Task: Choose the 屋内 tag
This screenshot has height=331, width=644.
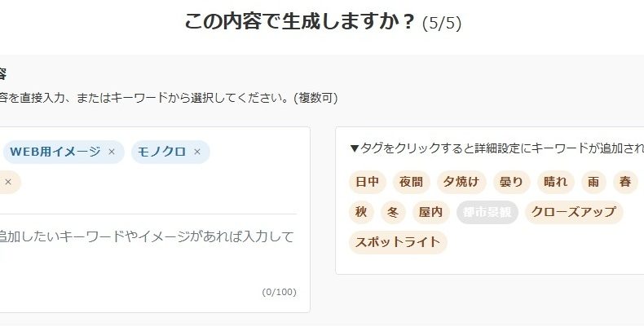Action: coord(430,212)
